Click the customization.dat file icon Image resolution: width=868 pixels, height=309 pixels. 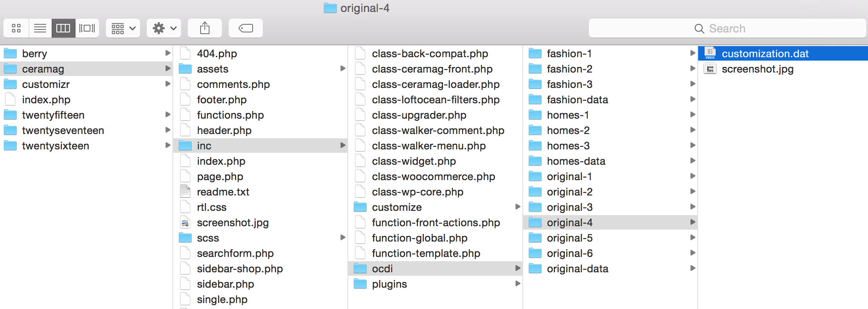710,53
